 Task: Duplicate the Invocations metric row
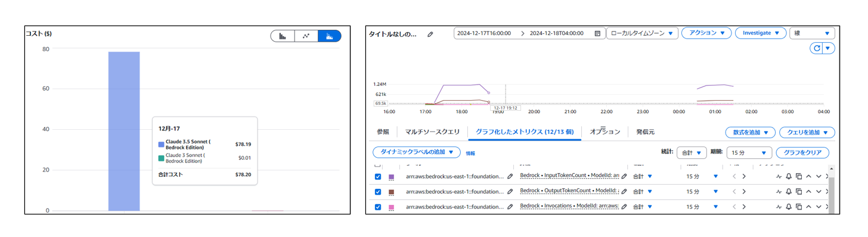[799, 207]
